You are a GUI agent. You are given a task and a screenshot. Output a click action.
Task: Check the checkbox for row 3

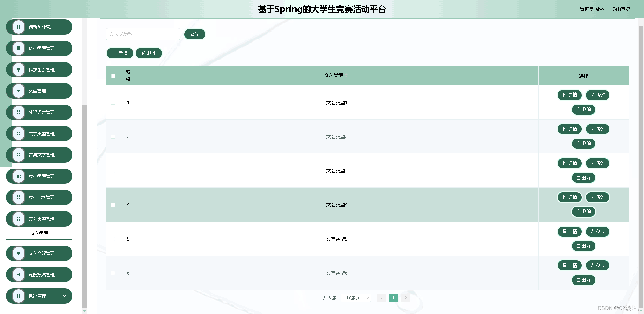[x=113, y=171]
